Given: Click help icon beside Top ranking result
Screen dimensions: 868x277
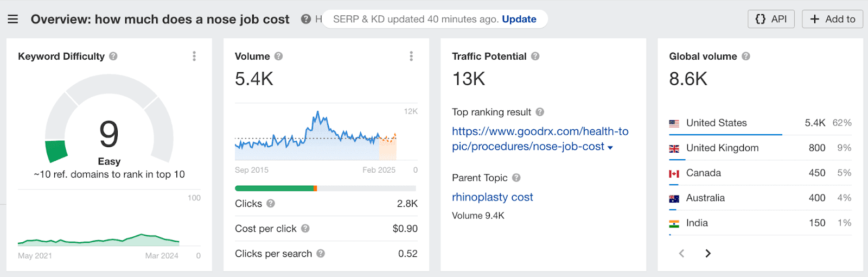Looking at the screenshot, I should pyautogui.click(x=540, y=112).
